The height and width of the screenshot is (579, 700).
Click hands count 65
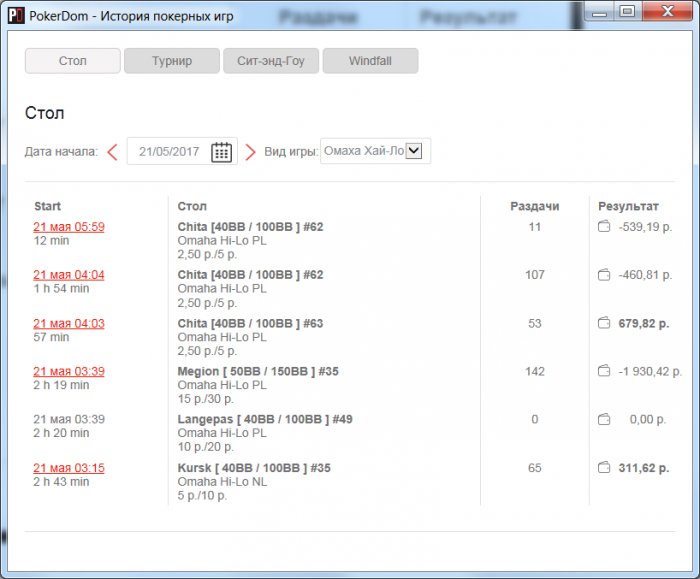pyautogui.click(x=535, y=468)
